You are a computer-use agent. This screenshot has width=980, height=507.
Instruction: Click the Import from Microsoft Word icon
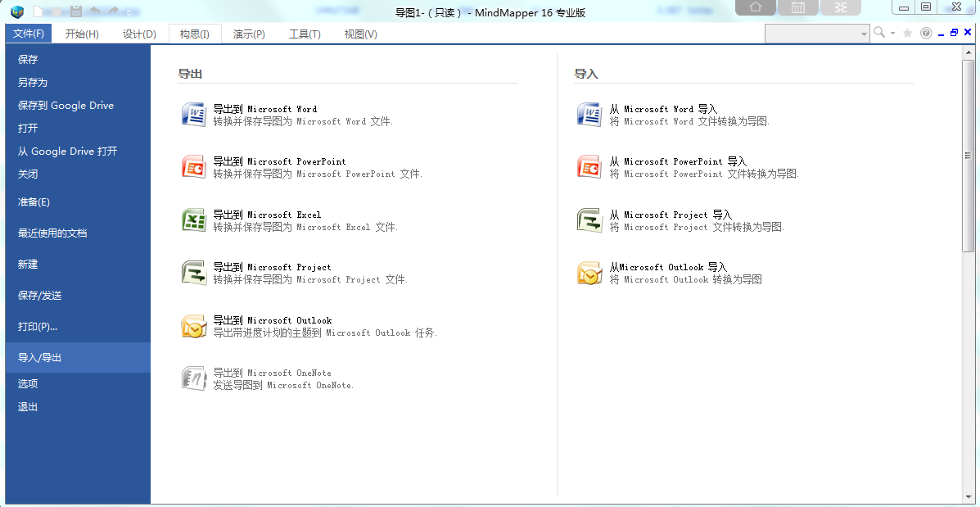[589, 115]
